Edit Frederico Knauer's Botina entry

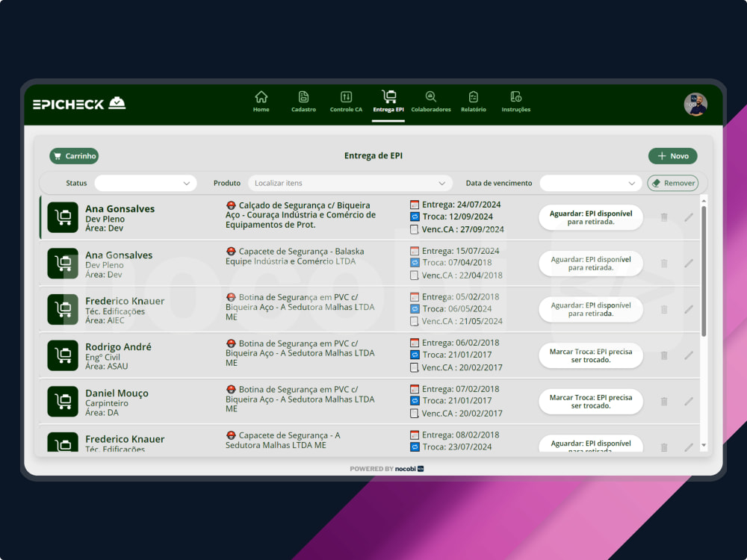[x=689, y=310]
